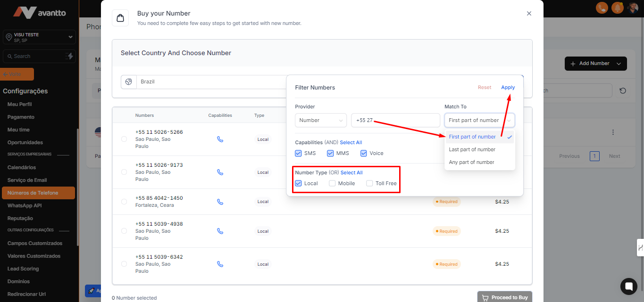Screen dimensions: 644x302
Task: Choose Any part of number option
Action: coord(472,162)
